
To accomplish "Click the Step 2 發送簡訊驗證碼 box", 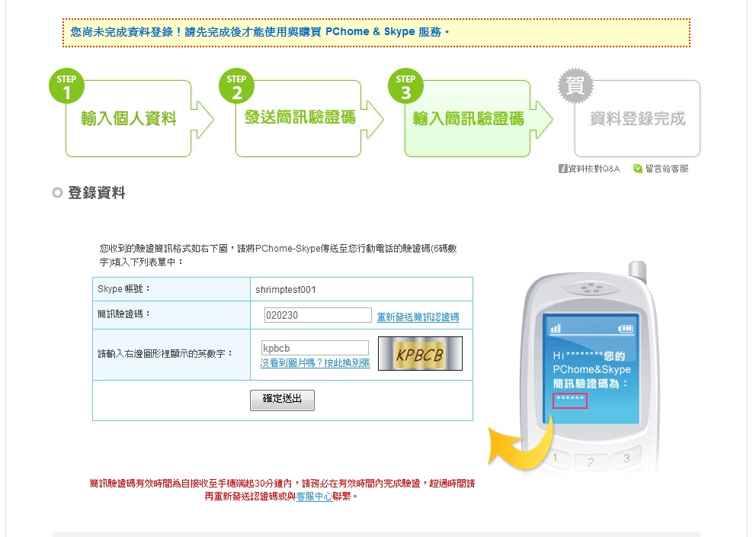I will [x=298, y=119].
